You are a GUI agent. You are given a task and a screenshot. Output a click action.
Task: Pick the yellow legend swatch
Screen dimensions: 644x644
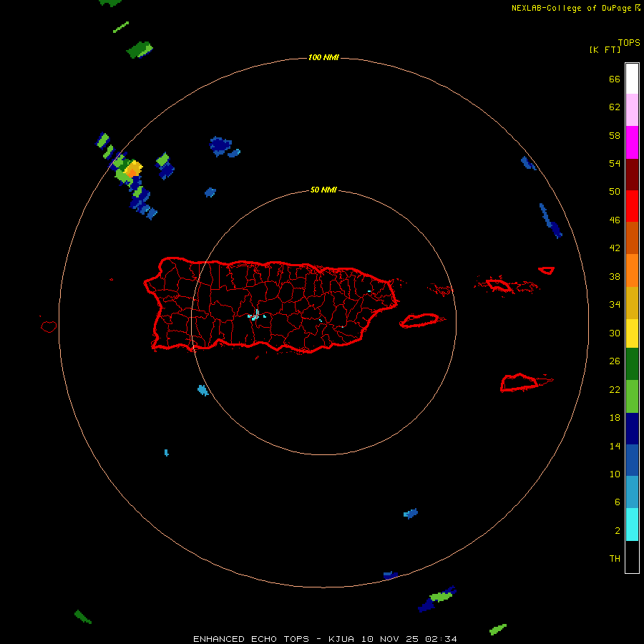pos(632,333)
